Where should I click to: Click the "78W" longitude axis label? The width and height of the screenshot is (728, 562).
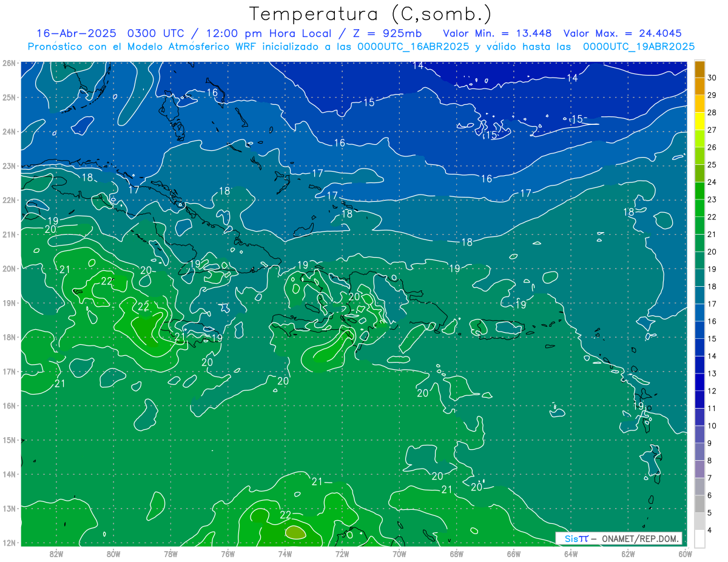170,553
